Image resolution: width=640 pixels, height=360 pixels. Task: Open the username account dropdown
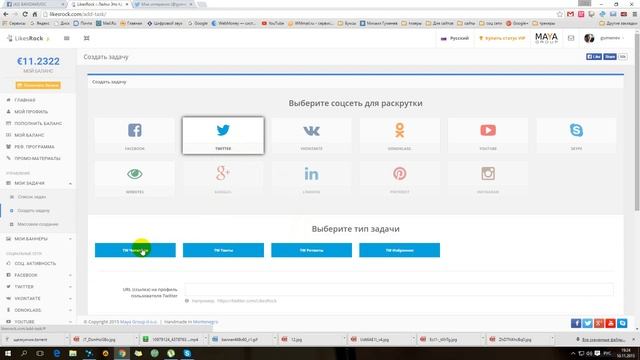(x=612, y=38)
